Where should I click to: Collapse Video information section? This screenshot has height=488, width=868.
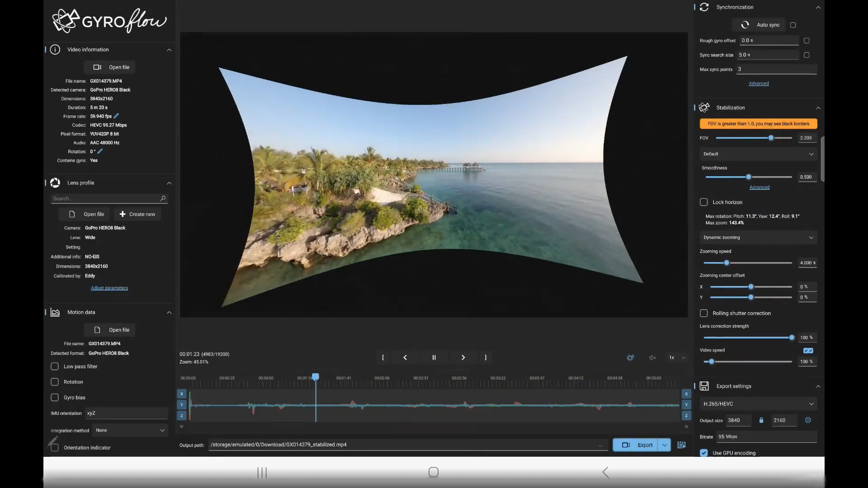[169, 50]
